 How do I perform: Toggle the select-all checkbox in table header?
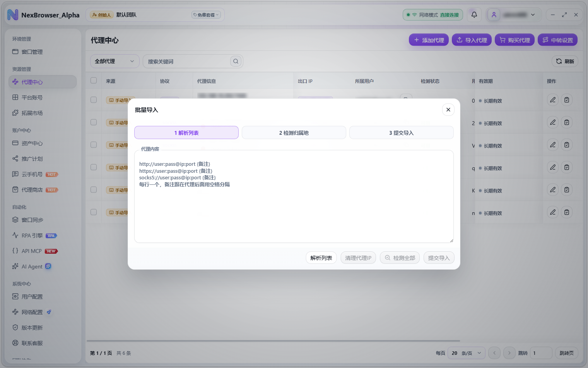click(94, 81)
